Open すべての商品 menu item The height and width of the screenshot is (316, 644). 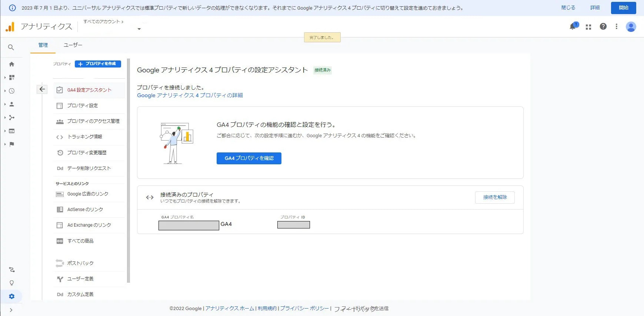coord(89,241)
